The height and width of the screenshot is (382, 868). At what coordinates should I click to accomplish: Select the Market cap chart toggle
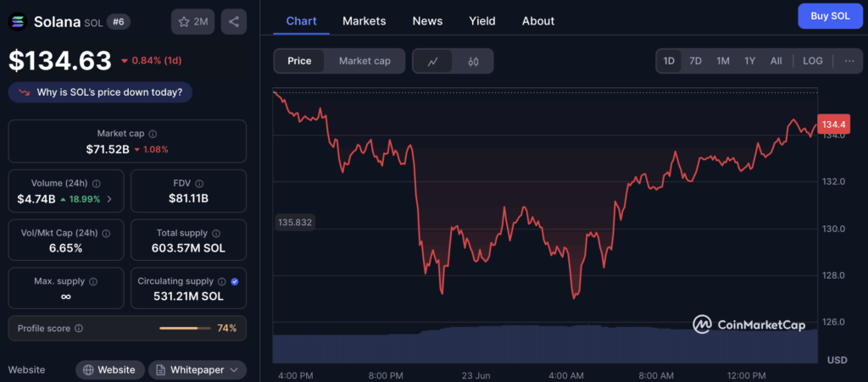[x=364, y=61]
